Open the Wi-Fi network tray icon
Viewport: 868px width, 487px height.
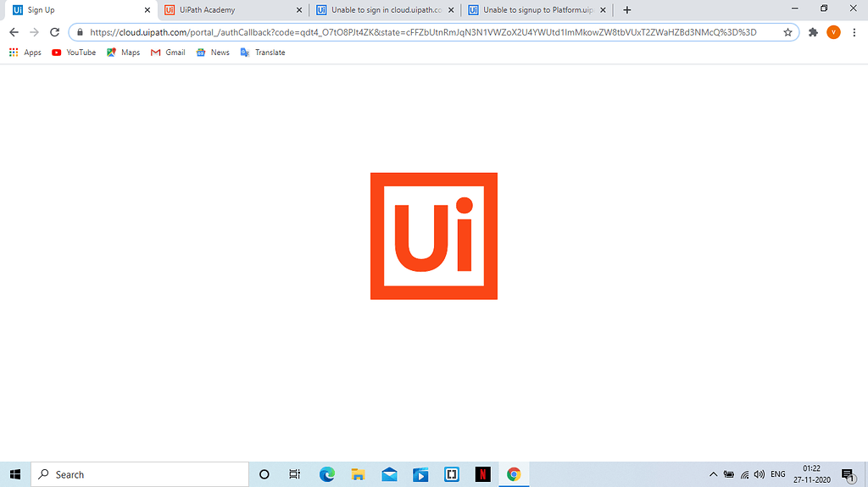tap(744, 474)
